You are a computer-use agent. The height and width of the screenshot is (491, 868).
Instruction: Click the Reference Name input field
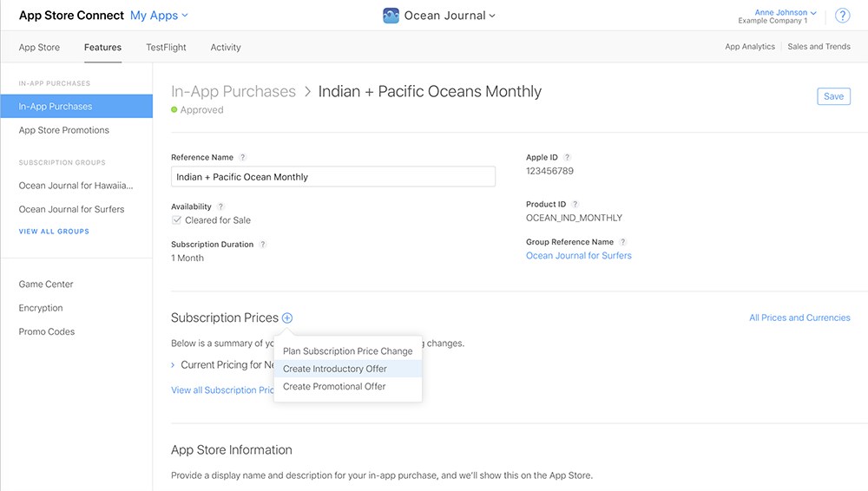pyautogui.click(x=333, y=177)
